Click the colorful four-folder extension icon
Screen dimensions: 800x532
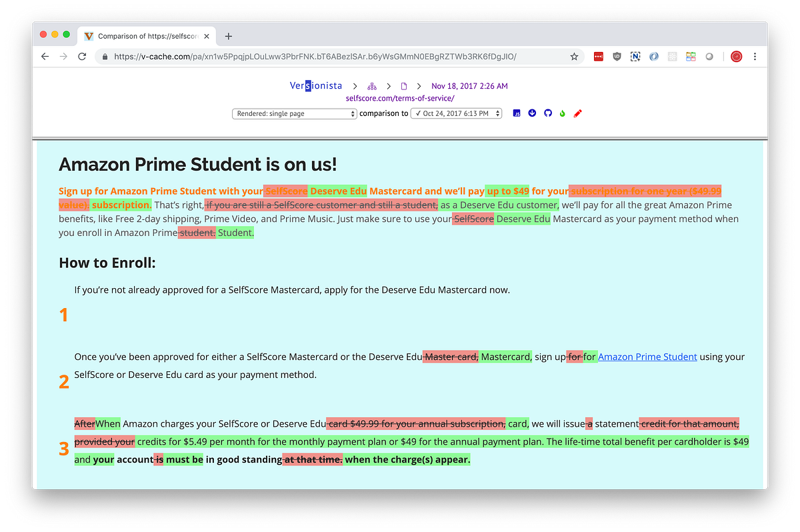coord(691,57)
